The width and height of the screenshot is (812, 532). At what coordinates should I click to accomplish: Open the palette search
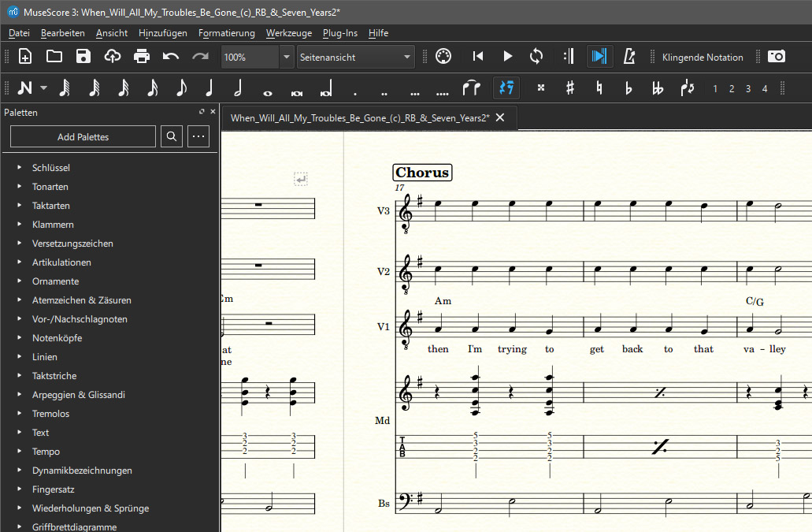[x=171, y=136]
